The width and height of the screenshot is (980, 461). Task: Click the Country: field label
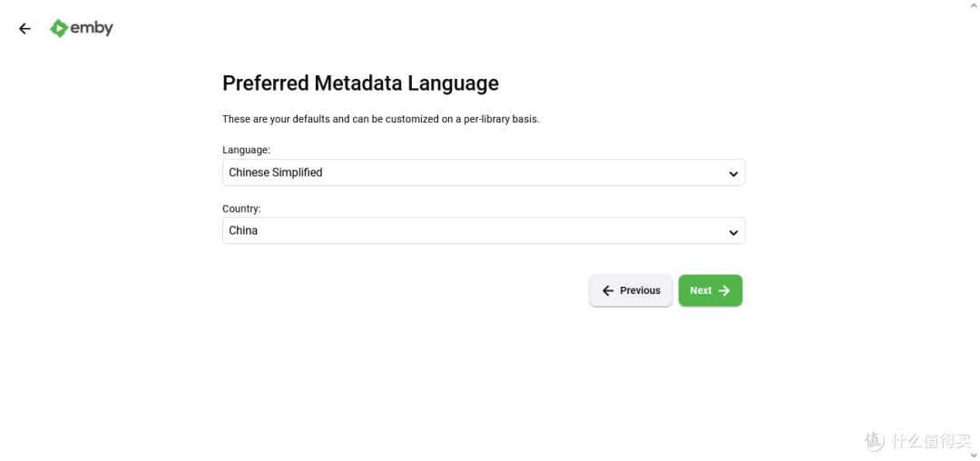(x=241, y=209)
